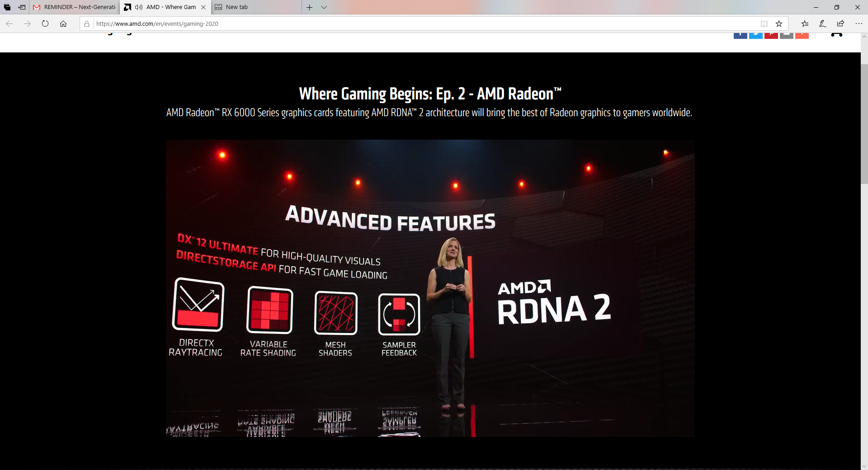
Task: Click the RDNA 2 video player
Action: coord(430,288)
